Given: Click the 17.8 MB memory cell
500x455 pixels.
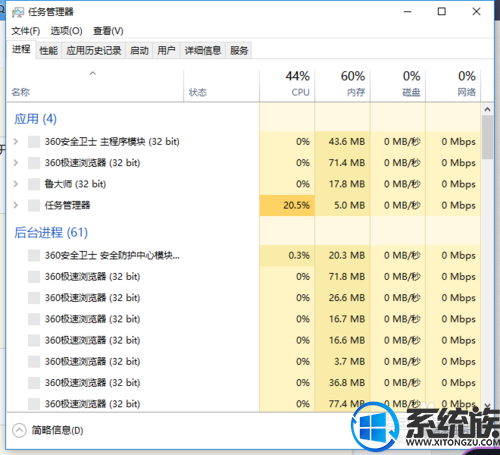Looking at the screenshot, I should [x=343, y=184].
